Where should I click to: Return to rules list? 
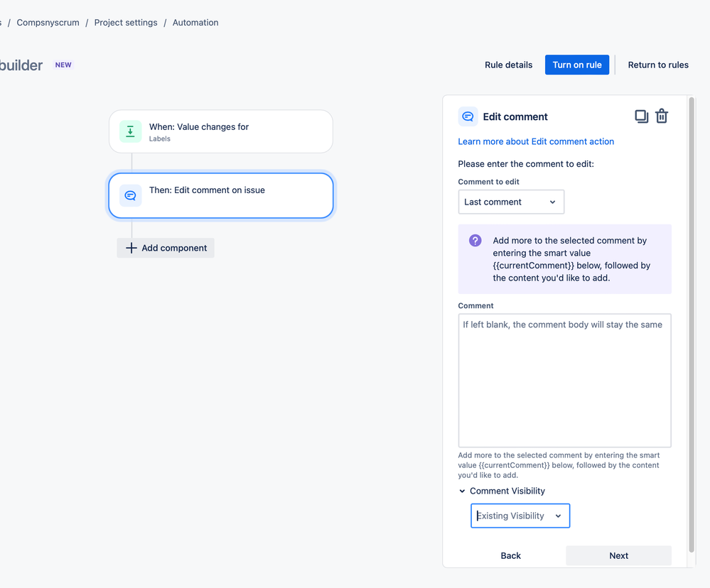[658, 65]
